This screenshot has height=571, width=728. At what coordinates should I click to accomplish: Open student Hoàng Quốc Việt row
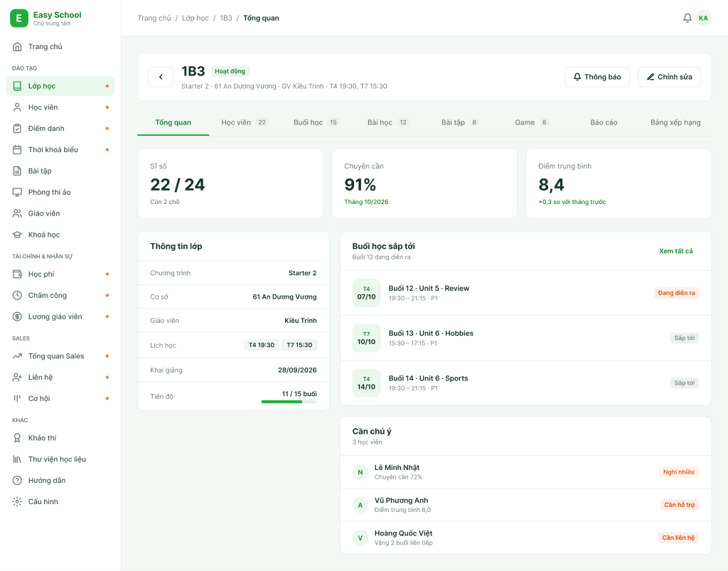(525, 538)
